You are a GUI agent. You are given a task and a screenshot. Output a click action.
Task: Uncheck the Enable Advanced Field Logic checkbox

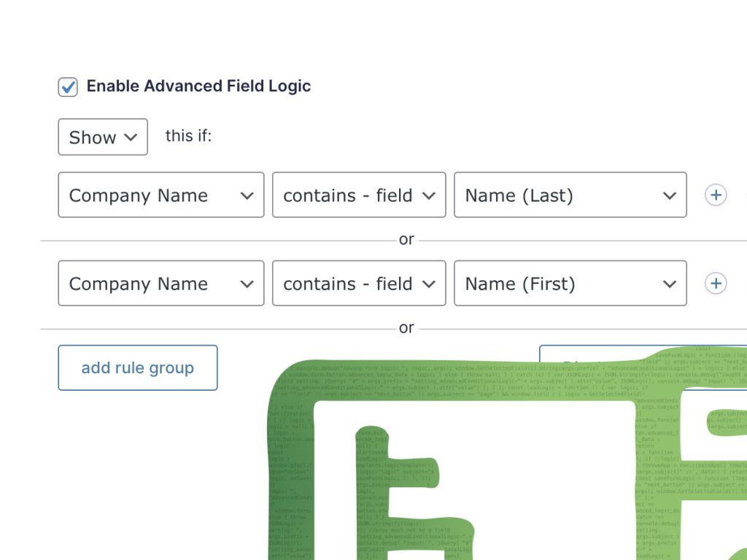[69, 87]
